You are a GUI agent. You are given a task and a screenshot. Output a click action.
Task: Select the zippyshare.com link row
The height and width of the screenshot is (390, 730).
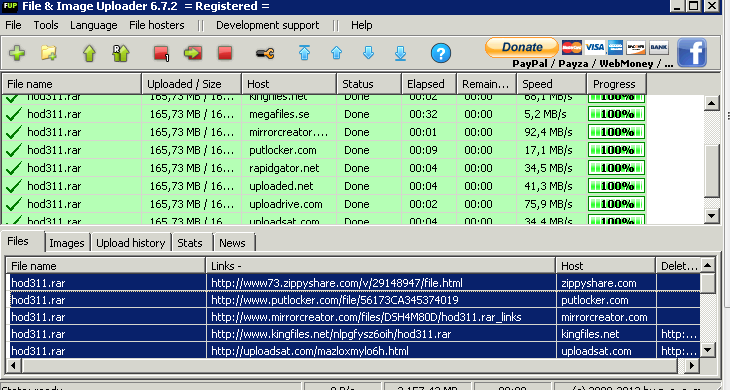coord(355,283)
